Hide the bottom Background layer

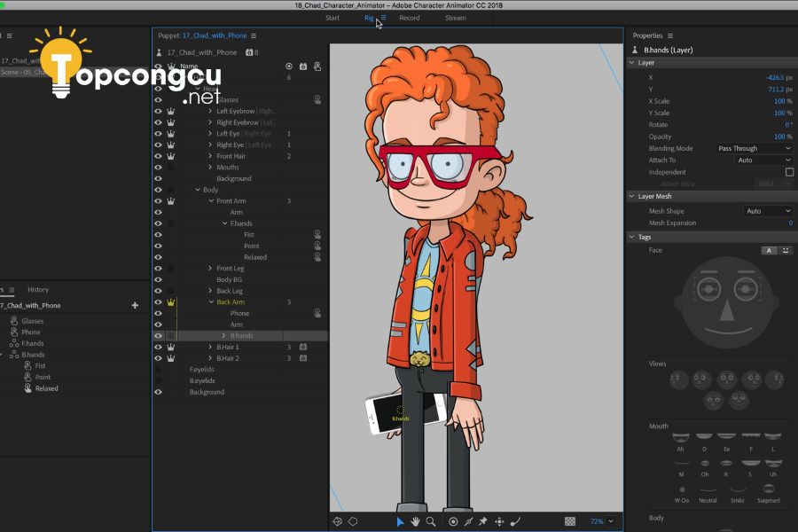tap(159, 392)
